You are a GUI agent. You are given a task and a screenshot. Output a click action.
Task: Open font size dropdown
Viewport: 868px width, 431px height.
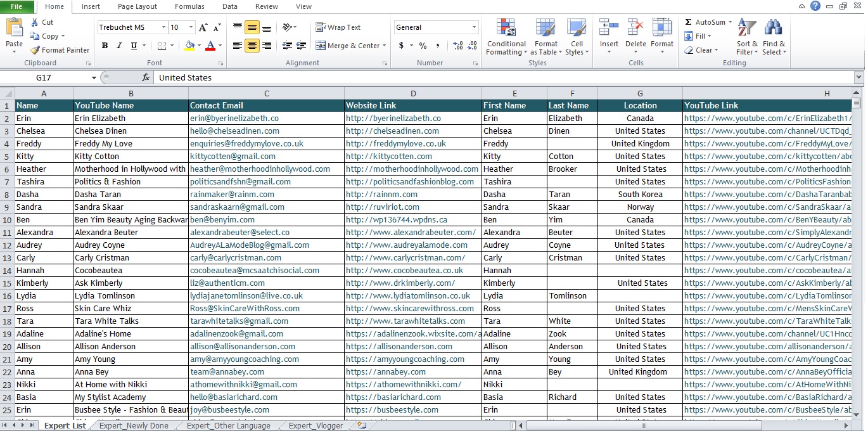pos(191,27)
